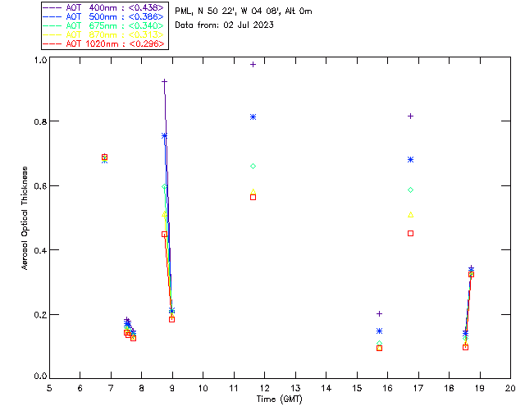Image resolution: width=525 pixels, height=420 pixels.
Task: Click the station text 'PML, N 50 22', W 04 08', Alt 0m'
Action: (x=244, y=11)
